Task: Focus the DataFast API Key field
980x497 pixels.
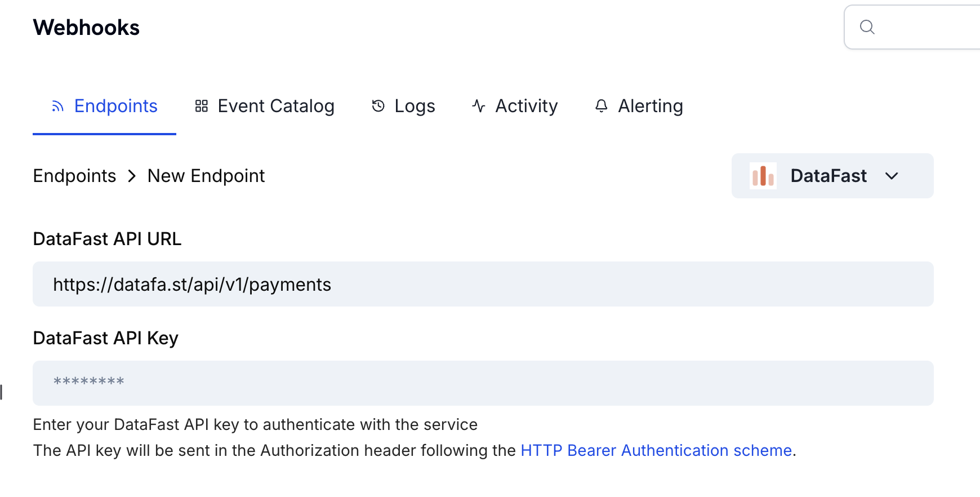Action: click(483, 383)
